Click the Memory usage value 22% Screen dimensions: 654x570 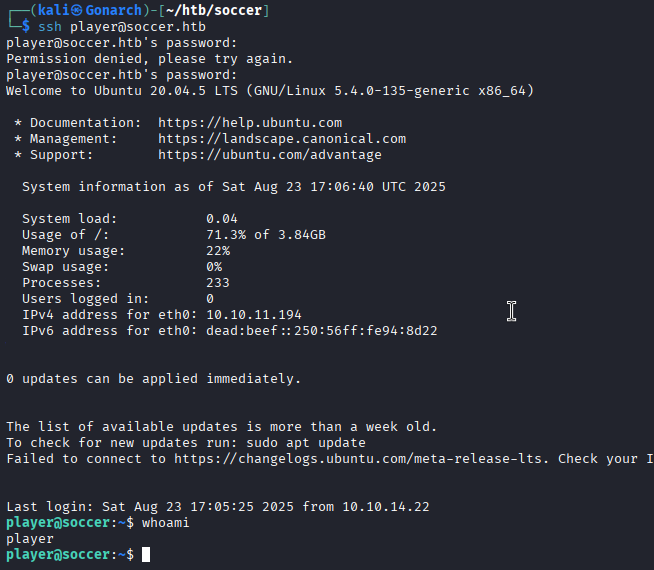218,250
